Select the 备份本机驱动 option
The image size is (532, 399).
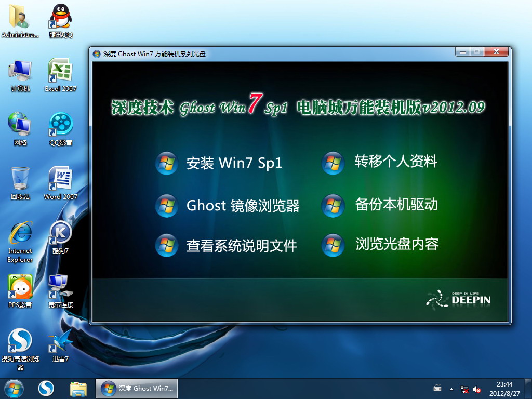tap(380, 205)
